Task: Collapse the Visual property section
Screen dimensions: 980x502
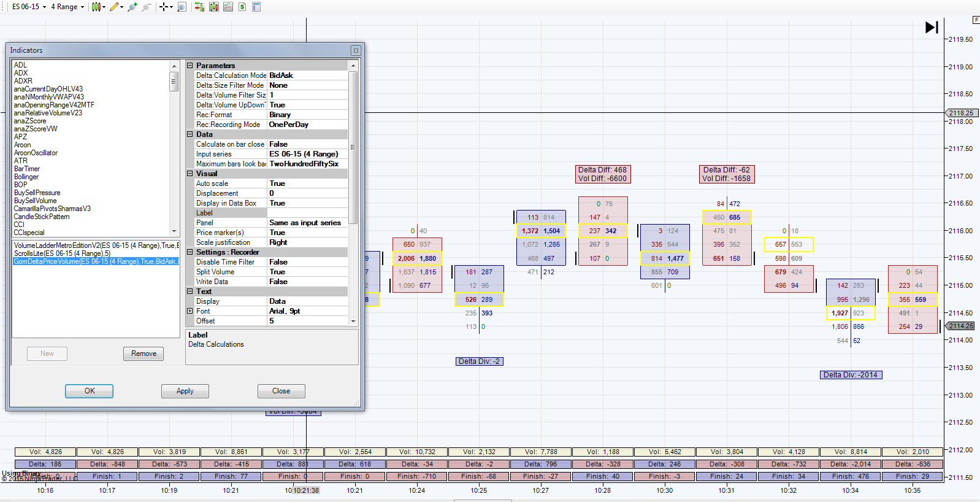Action: [x=190, y=174]
